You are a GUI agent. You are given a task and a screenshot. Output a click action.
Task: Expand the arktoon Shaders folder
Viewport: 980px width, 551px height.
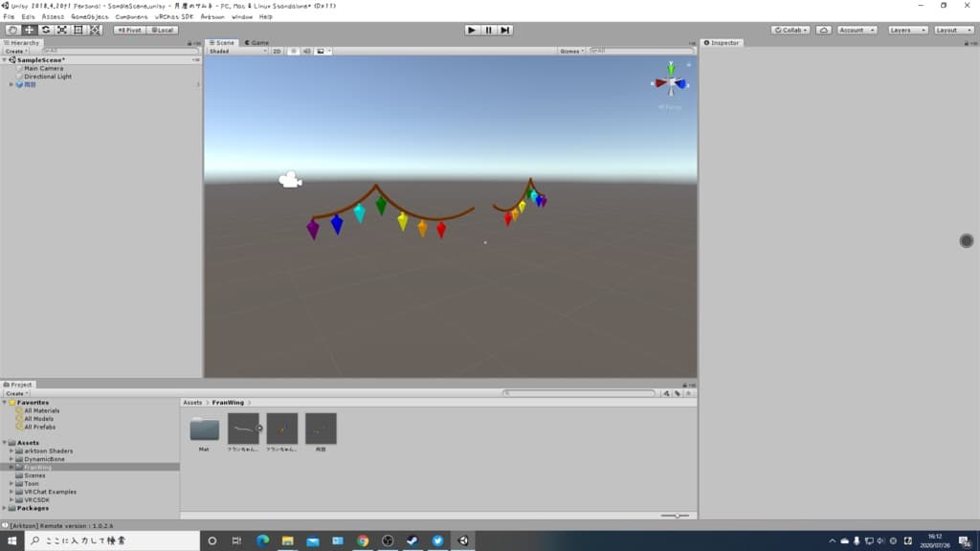[11, 452]
